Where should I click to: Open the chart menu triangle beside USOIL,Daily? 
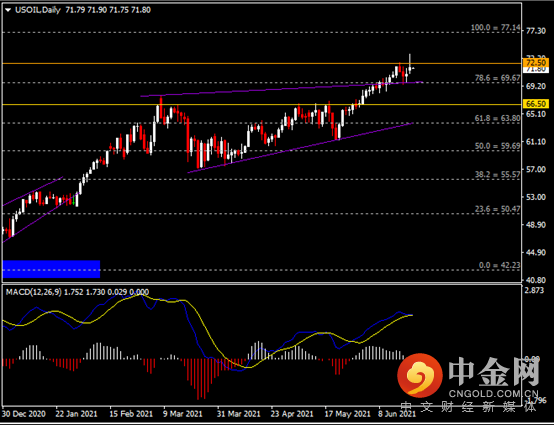[x=8, y=10]
